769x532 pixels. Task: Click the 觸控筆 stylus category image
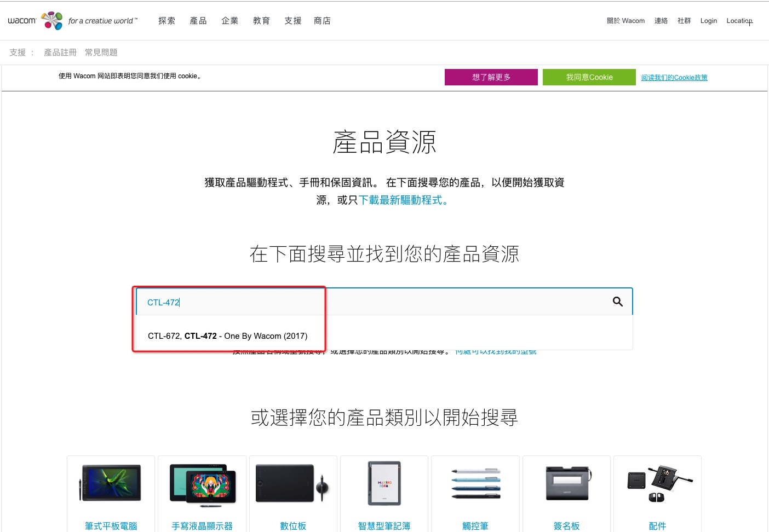click(475, 483)
